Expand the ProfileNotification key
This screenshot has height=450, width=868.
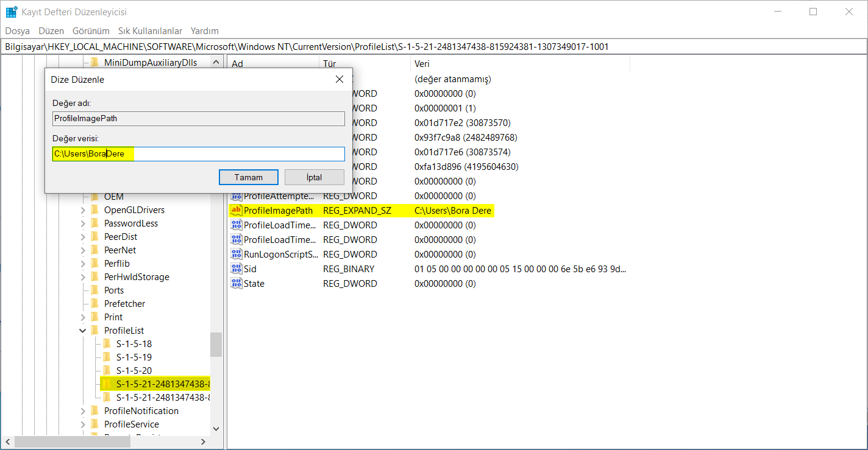(x=83, y=411)
